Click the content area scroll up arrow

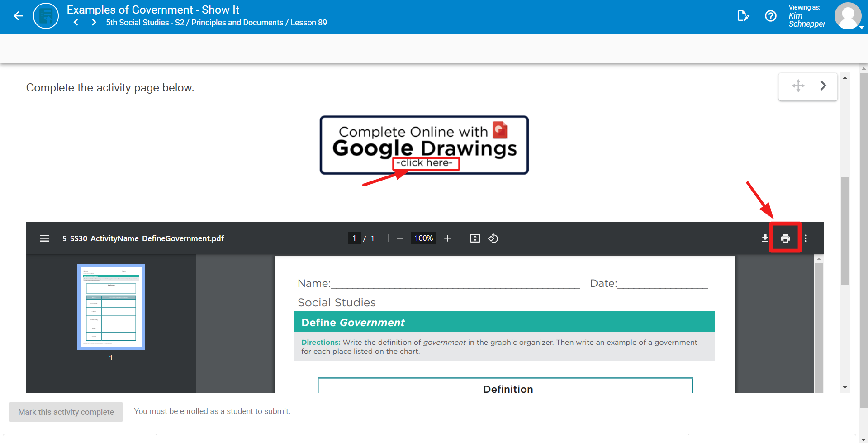pyautogui.click(x=845, y=78)
